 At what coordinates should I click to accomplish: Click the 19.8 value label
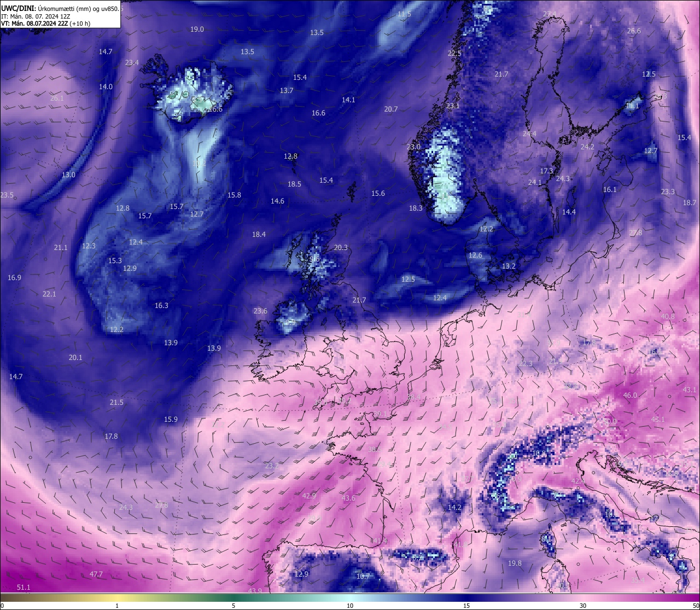tap(515, 563)
